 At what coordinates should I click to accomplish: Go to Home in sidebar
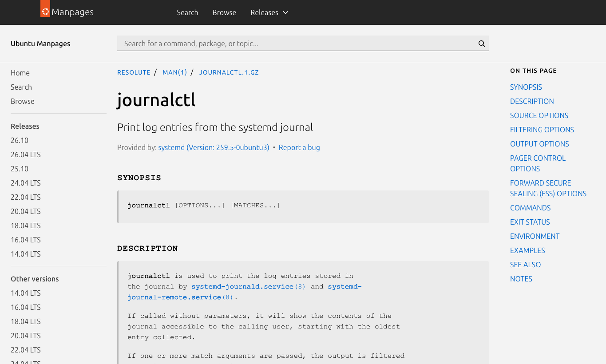20,73
